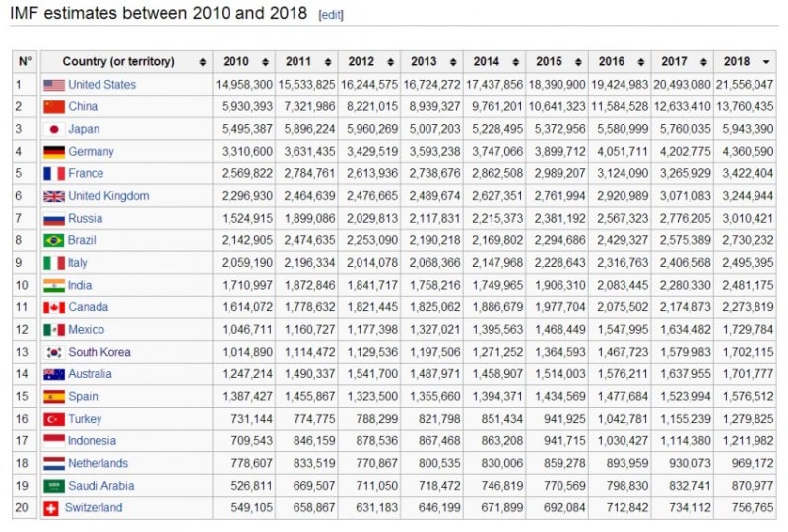Sort by the 2016 column header arrows
Screen dimensions: 788x532
641,62
